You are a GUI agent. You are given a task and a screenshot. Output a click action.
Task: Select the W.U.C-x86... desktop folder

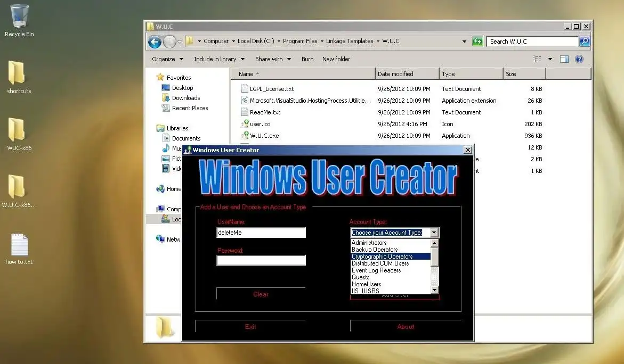[19, 192]
